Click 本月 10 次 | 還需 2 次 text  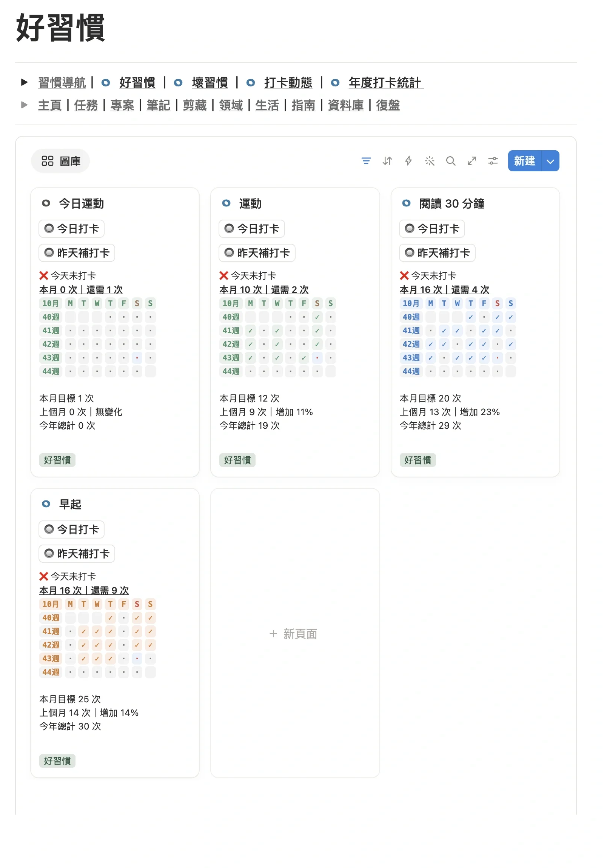coord(264,289)
